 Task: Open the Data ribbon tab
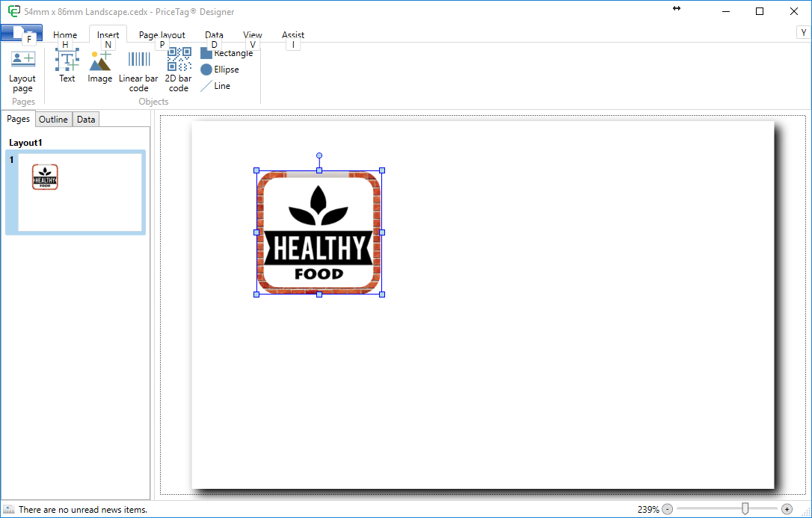(214, 34)
